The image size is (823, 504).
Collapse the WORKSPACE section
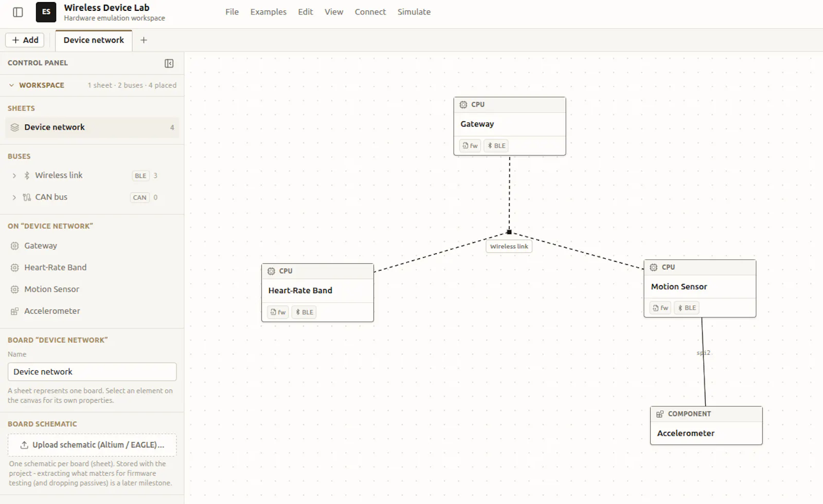click(x=11, y=85)
